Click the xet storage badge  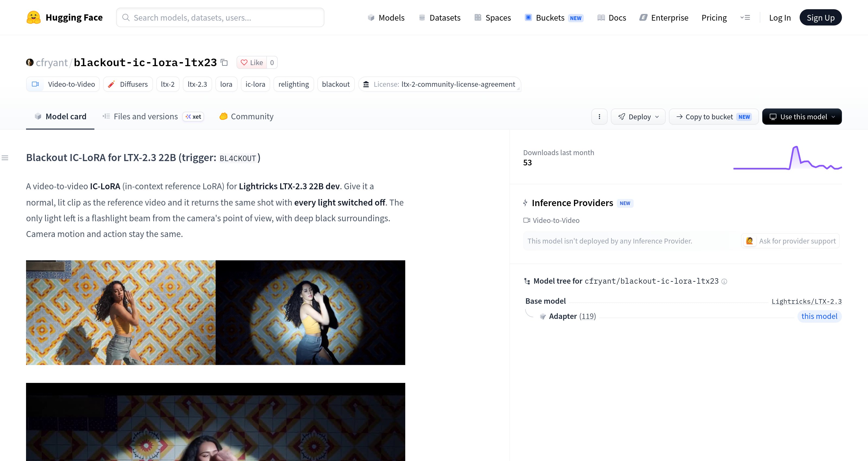click(193, 117)
